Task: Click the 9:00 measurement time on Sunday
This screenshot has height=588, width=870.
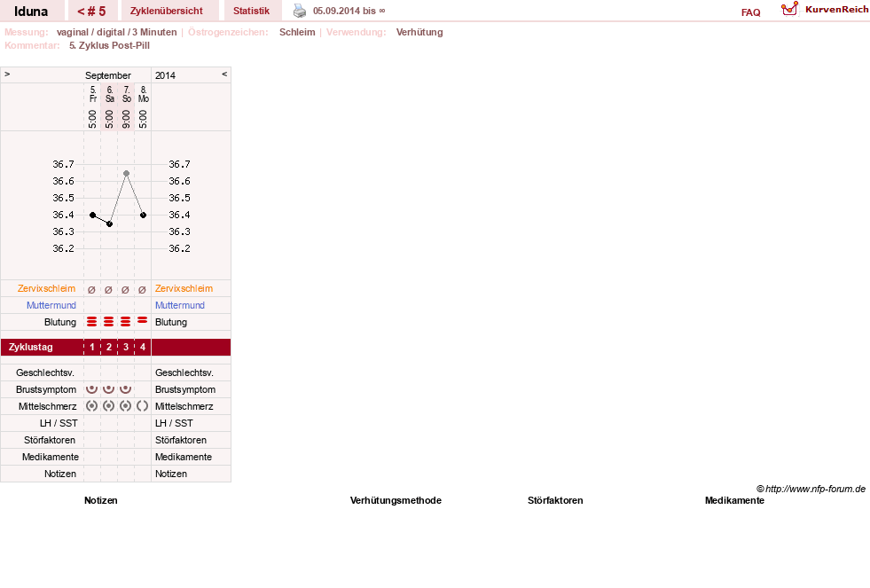Action: coord(126,119)
